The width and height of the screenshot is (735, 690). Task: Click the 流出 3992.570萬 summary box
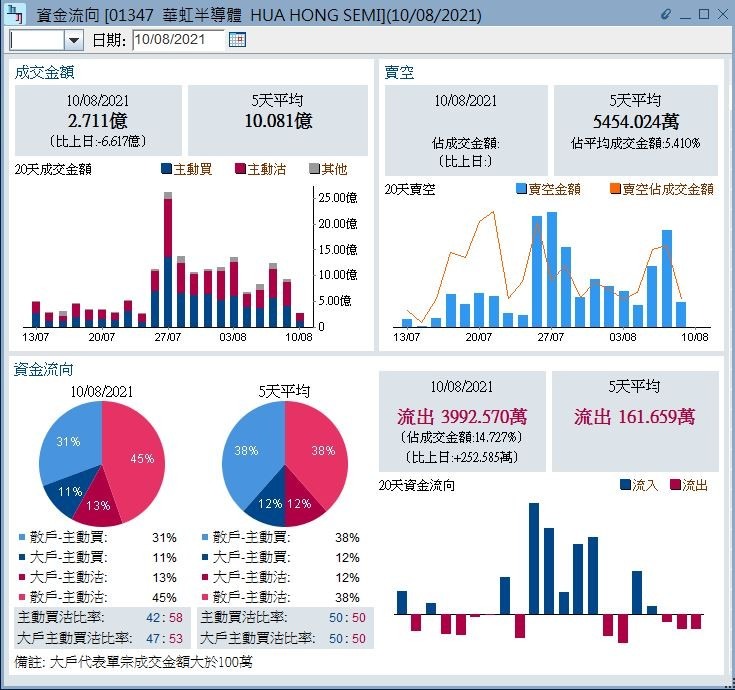point(462,421)
